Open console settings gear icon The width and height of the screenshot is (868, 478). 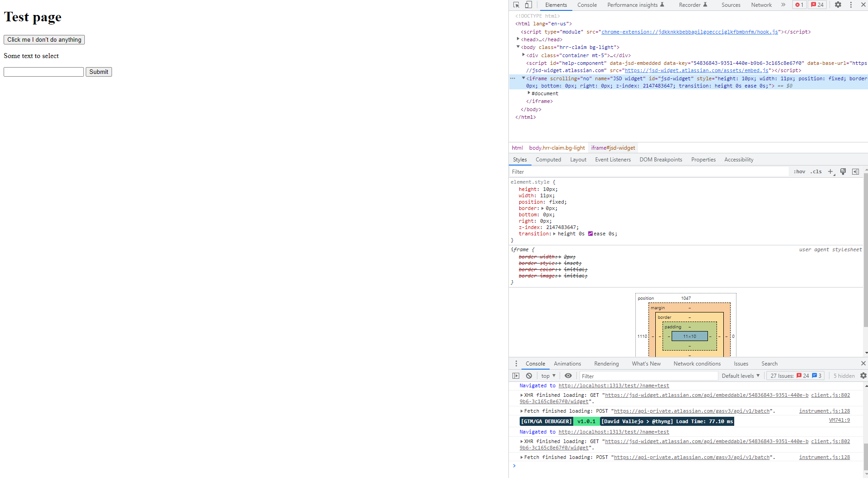[x=863, y=376]
